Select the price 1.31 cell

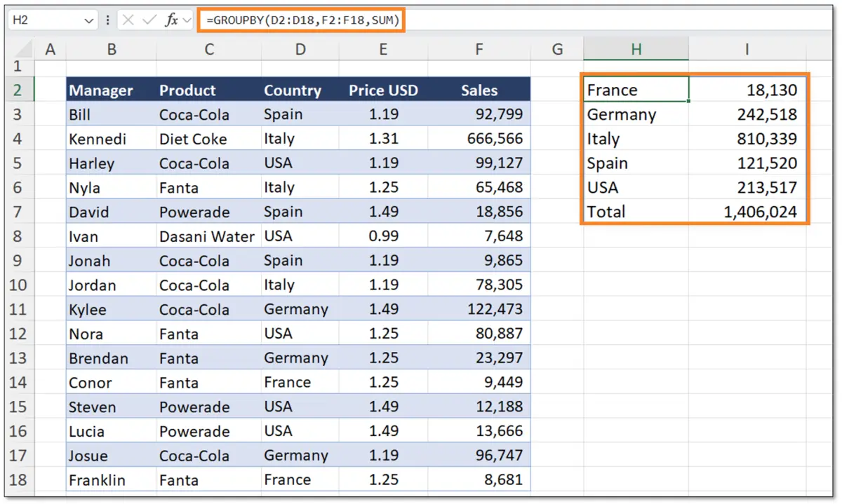point(383,139)
